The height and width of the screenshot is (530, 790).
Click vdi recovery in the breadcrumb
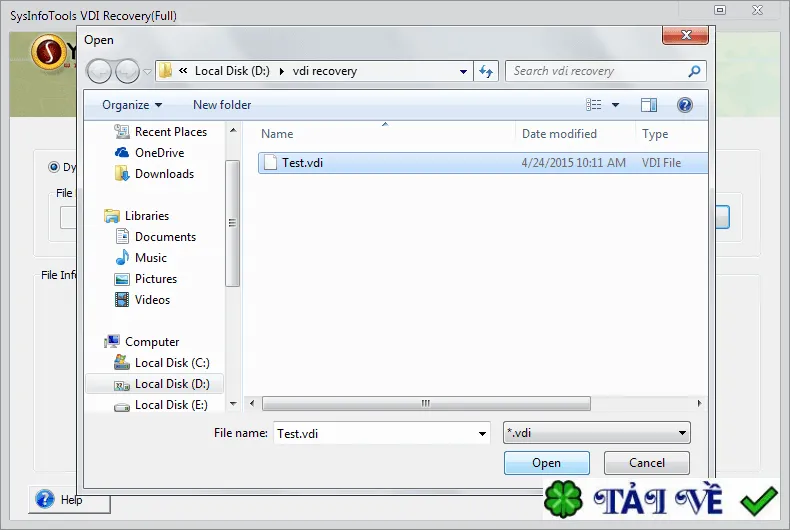(325, 71)
